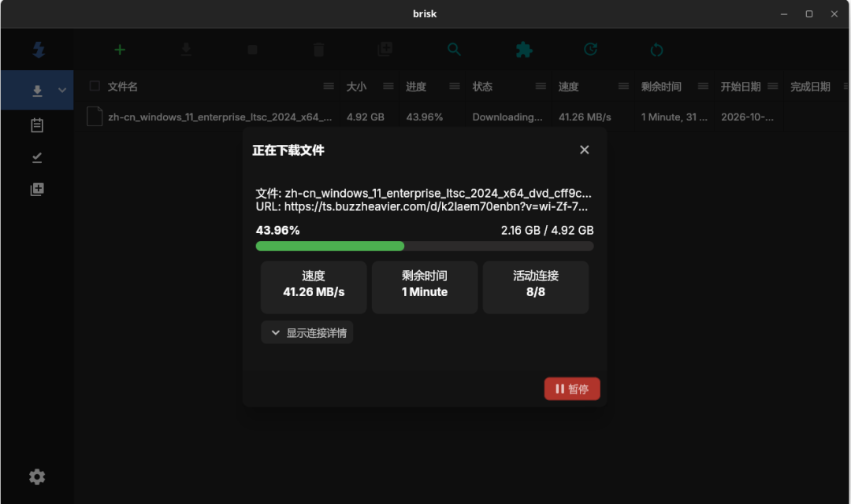Image resolution: width=851 pixels, height=504 pixels.
Task: Click the URL text in dialog
Action: (x=422, y=206)
